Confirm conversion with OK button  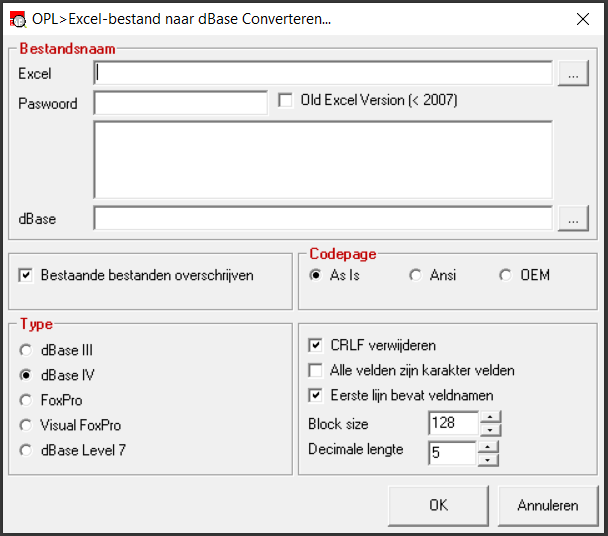[438, 505]
